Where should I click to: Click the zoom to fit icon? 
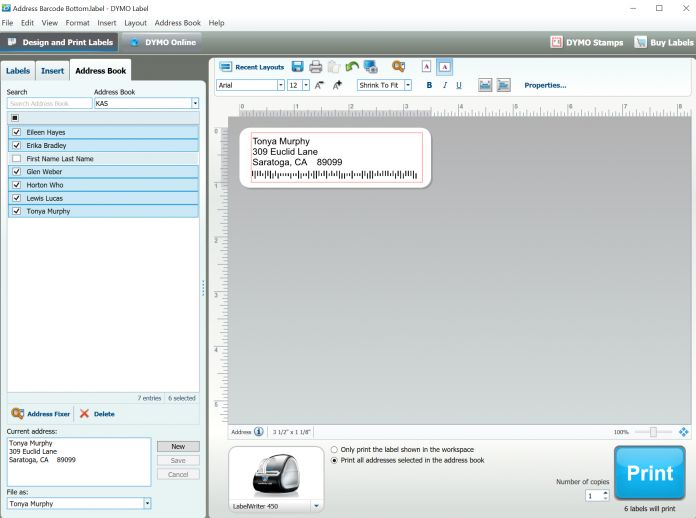tap(684, 432)
